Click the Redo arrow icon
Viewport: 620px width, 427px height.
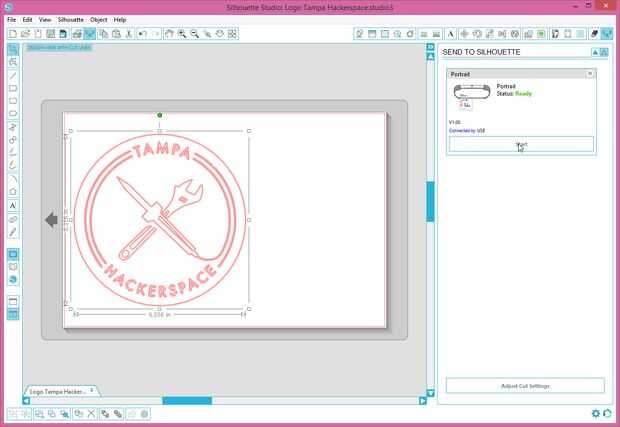(155, 34)
